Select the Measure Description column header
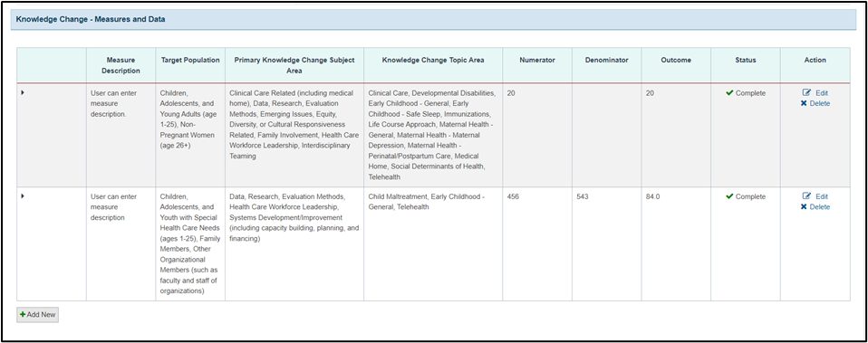Viewport: 868px width, 343px height. [x=121, y=65]
